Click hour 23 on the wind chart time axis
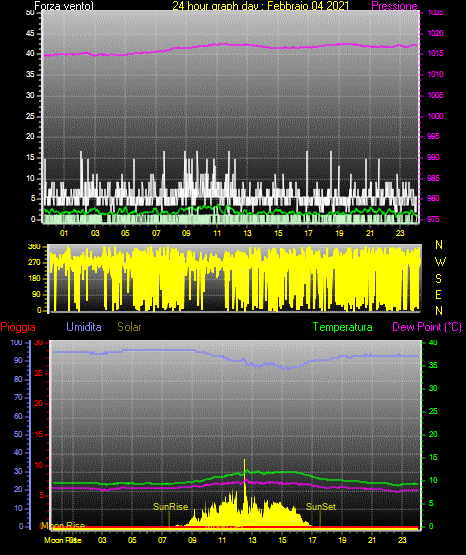This screenshot has height=555, width=466. (400, 233)
